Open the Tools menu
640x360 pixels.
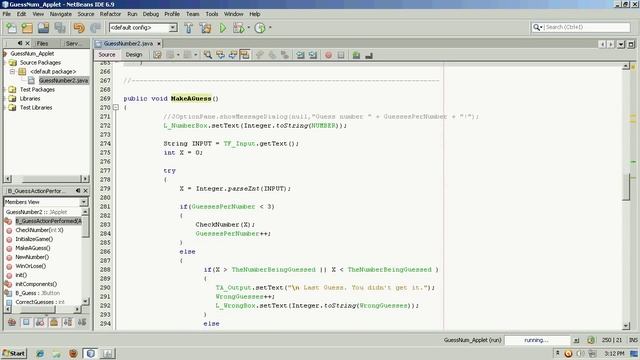pyautogui.click(x=211, y=14)
